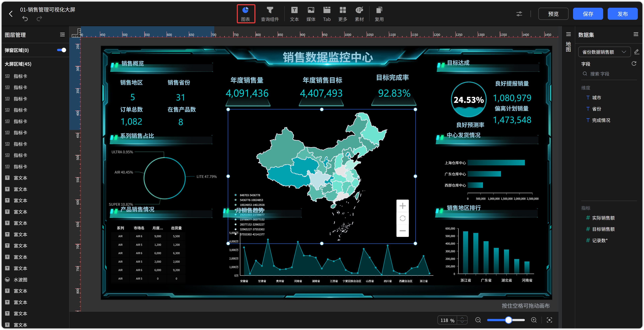Reset the China map view
The image size is (644, 330).
402,218
